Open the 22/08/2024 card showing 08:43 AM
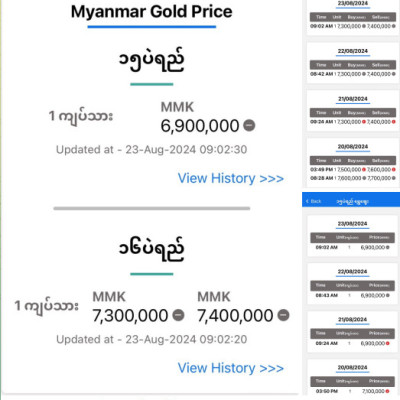Screen dimensions: 400x400 click(353, 284)
